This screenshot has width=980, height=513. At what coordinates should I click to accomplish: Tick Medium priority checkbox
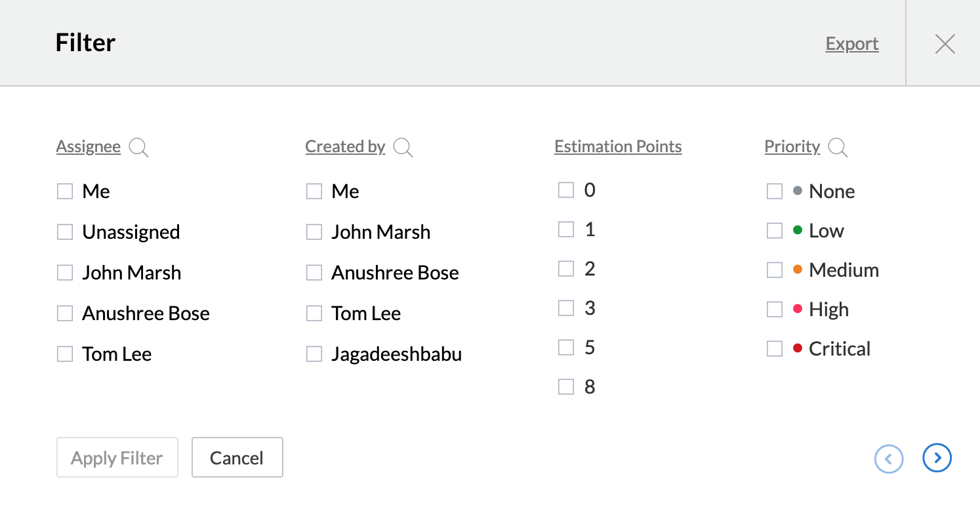(775, 270)
